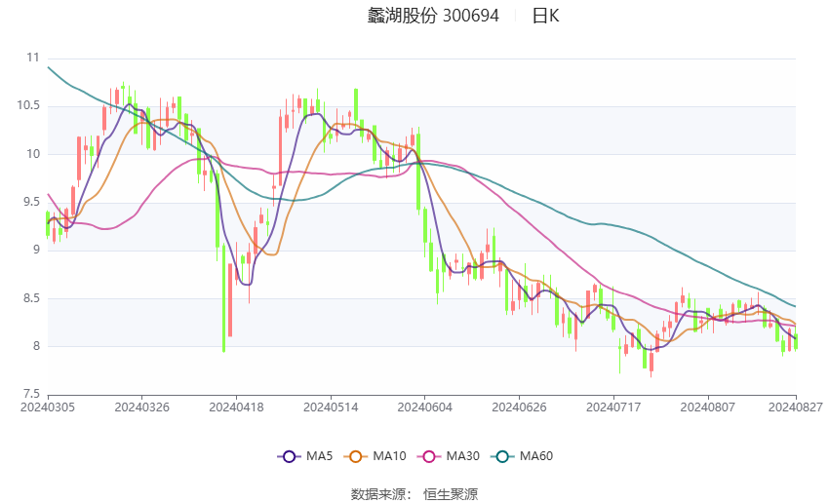
Task: Click the 20240604 date axis label
Action: (424, 407)
